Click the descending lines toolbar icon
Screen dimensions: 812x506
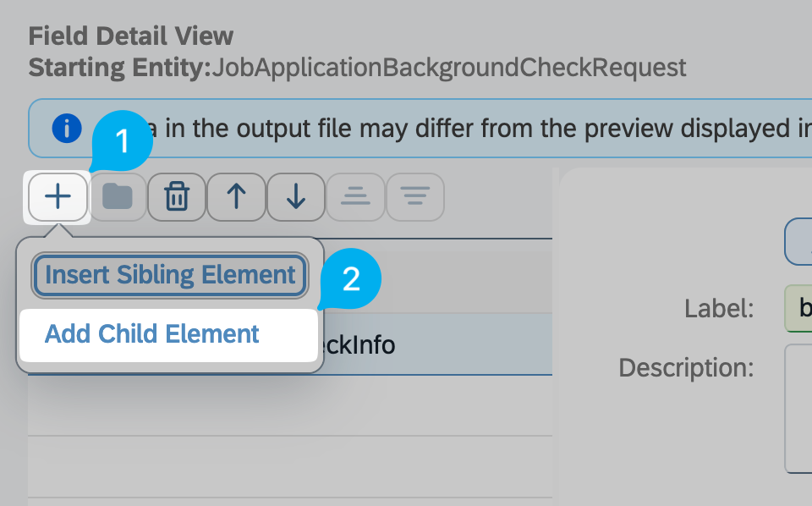click(414, 197)
